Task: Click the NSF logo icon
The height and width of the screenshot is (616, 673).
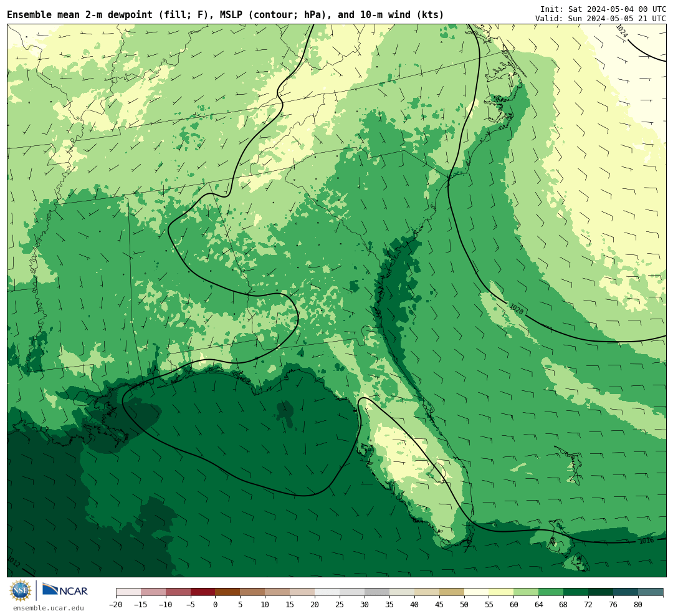Action: (21, 590)
